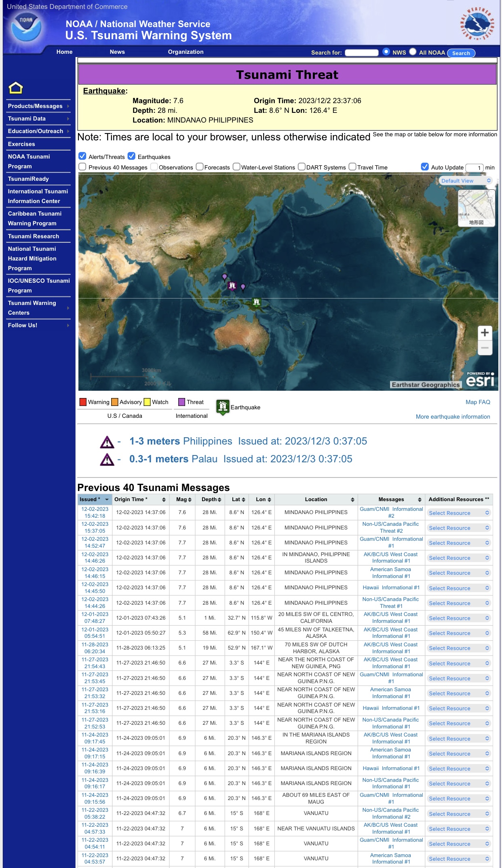The height and width of the screenshot is (868, 502).
Task: Disable the Auto Update checkbox
Action: tap(425, 167)
